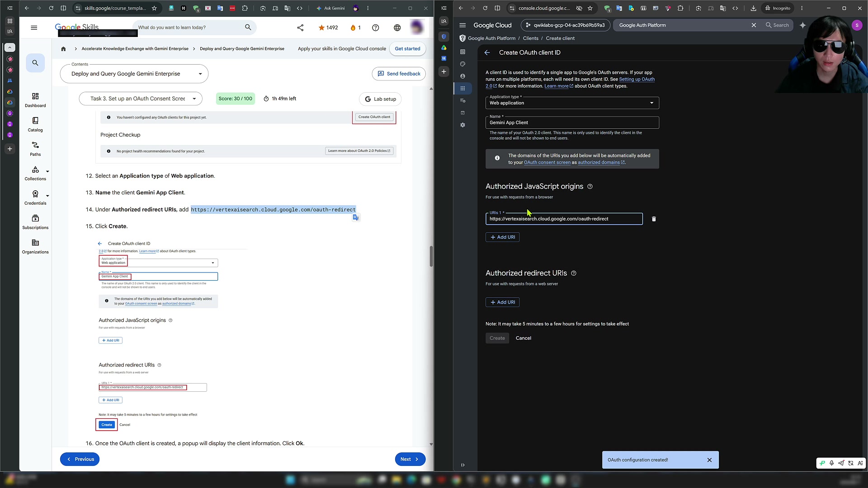Open help for Authorized JavaScript origins

590,187
